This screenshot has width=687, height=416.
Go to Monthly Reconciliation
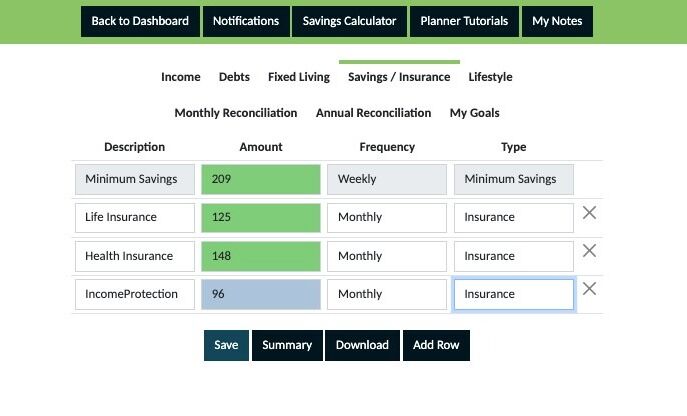[x=236, y=113]
